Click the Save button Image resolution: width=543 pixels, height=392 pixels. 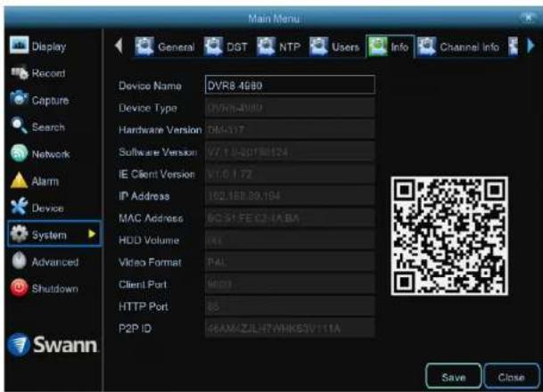pyautogui.click(x=453, y=377)
